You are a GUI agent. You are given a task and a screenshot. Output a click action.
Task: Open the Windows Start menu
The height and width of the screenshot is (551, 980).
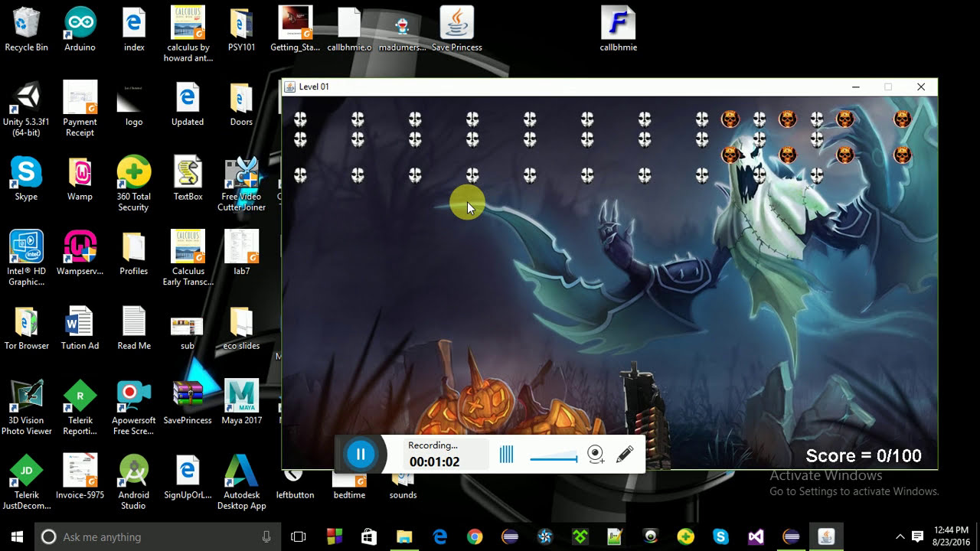click(x=18, y=536)
